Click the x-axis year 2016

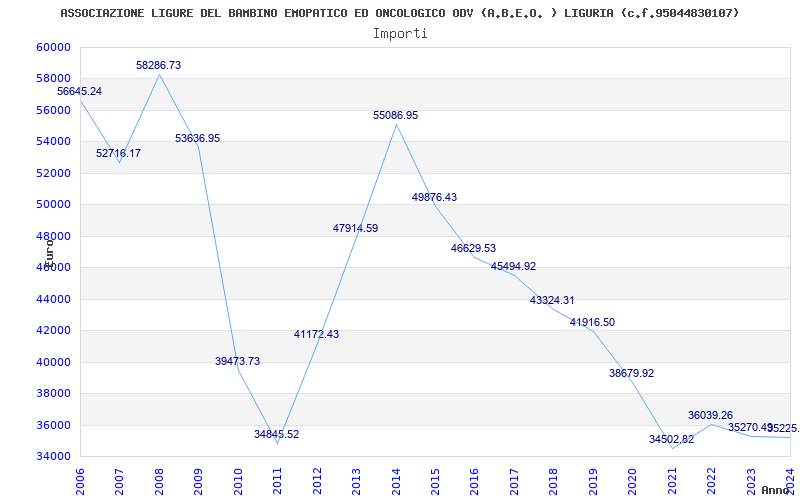coord(474,482)
